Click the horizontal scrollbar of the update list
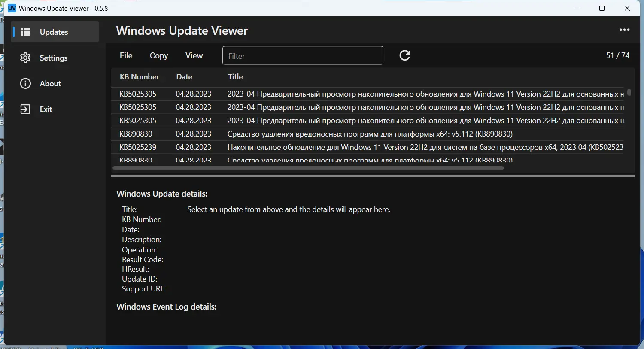 point(308,168)
